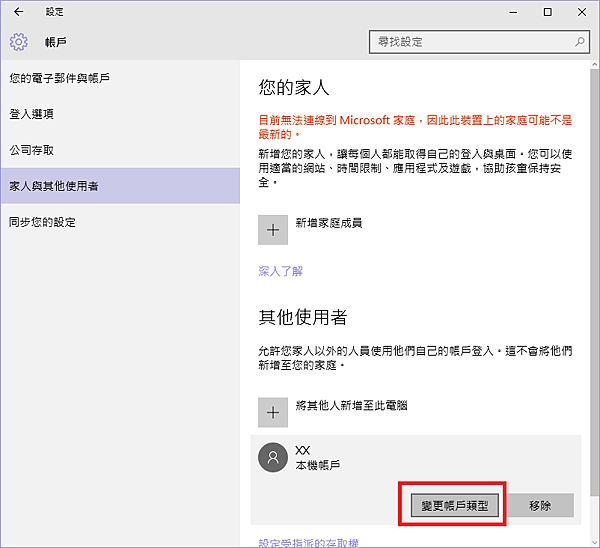Minimize the 設定 window
The image size is (600, 548).
(x=513, y=12)
